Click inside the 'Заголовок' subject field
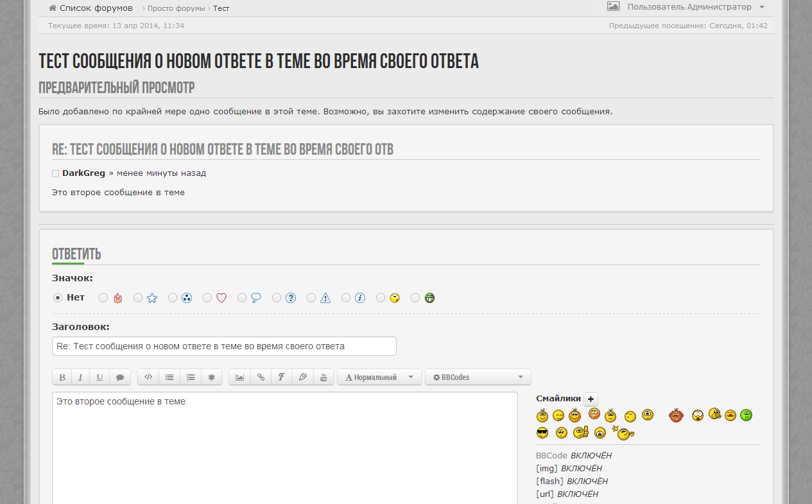The image size is (812, 504). 224,346
